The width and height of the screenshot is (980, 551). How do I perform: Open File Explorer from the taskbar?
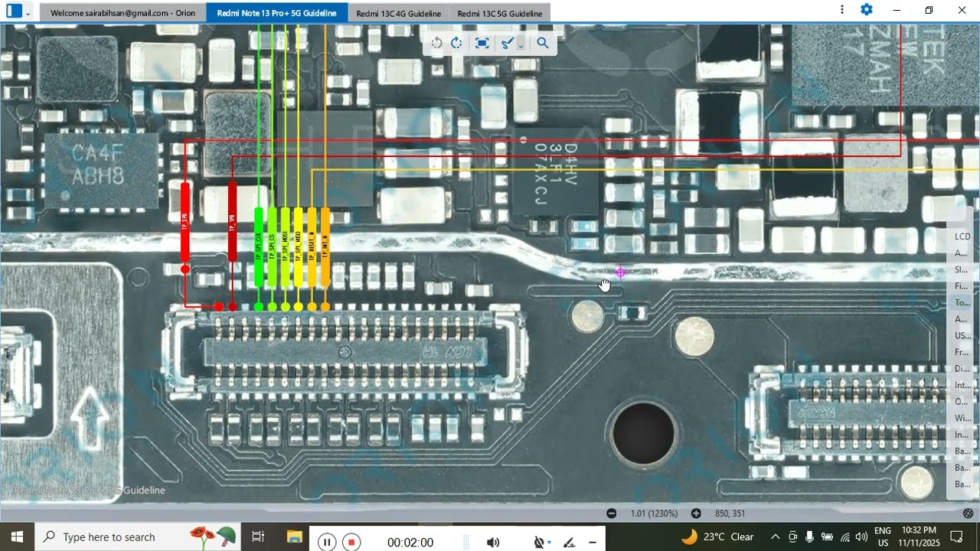pos(295,536)
